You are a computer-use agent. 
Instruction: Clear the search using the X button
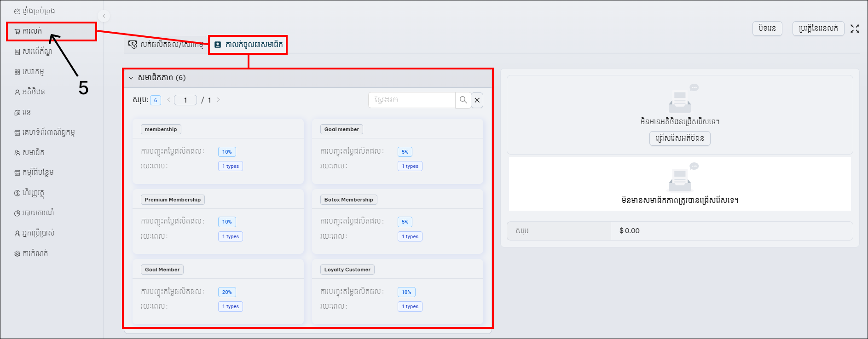(x=477, y=100)
